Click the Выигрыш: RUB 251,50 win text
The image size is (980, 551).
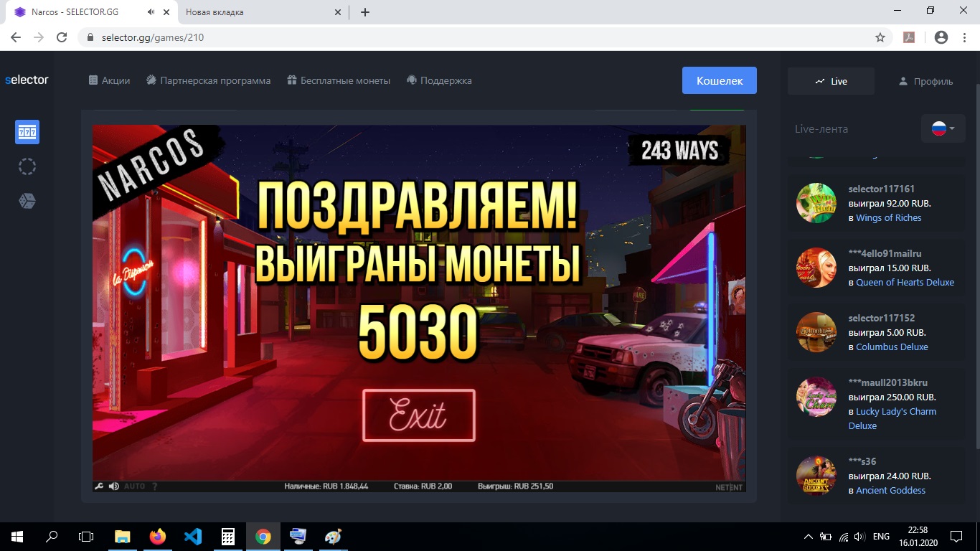pyautogui.click(x=516, y=486)
